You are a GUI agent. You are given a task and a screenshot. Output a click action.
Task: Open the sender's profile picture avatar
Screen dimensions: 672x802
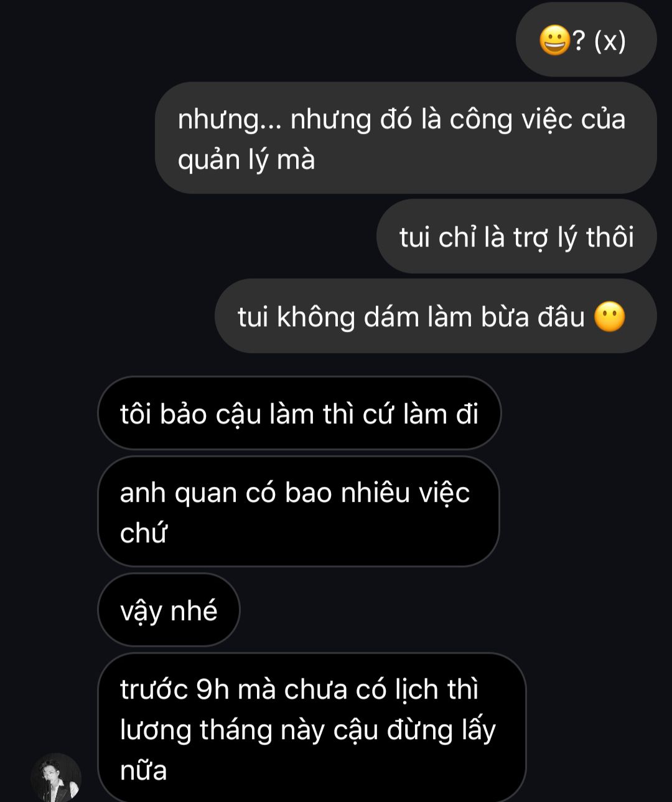[x=56, y=778]
